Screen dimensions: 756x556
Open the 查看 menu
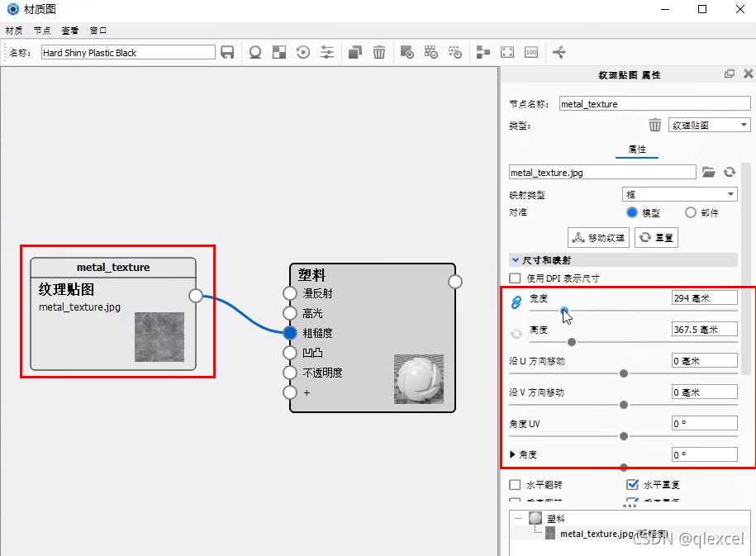pyautogui.click(x=70, y=31)
